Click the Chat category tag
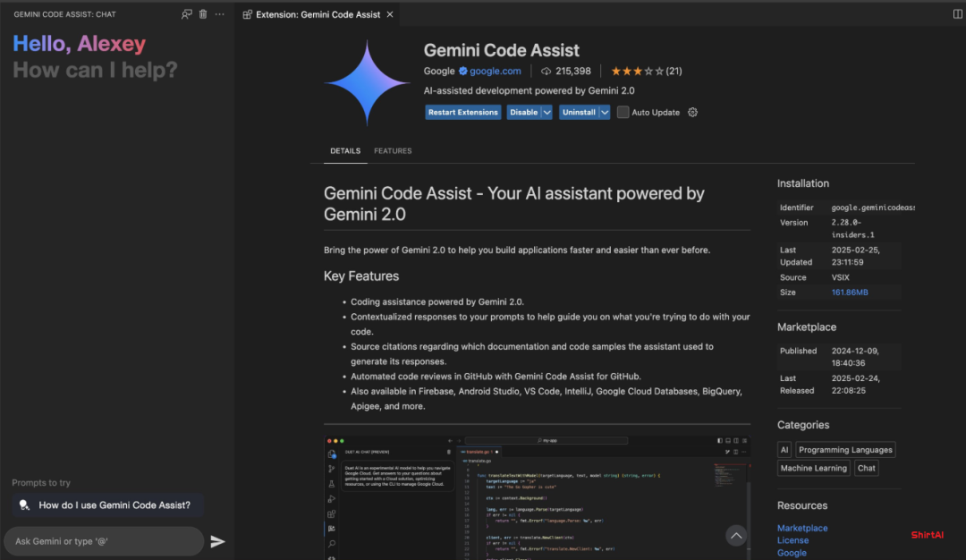This screenshot has height=560, width=966. tap(866, 468)
